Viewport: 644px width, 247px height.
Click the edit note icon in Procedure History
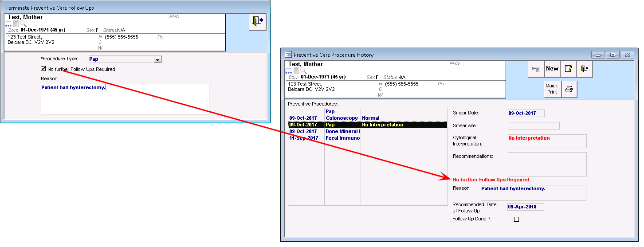(569, 69)
